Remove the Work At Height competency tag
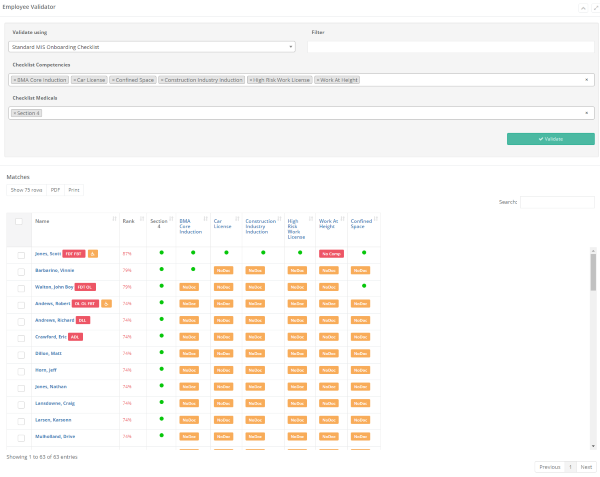Viewport: 600px width, 477px height. coord(318,80)
